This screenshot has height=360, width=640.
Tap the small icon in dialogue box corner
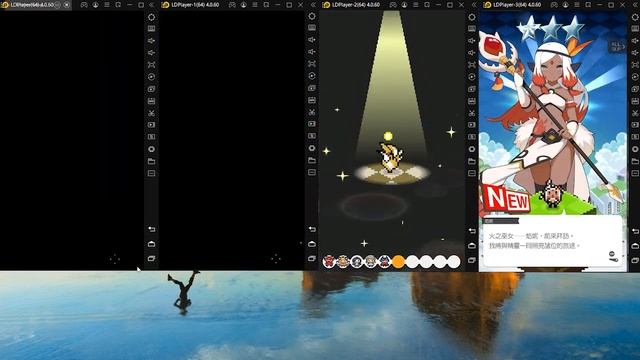[x=613, y=256]
